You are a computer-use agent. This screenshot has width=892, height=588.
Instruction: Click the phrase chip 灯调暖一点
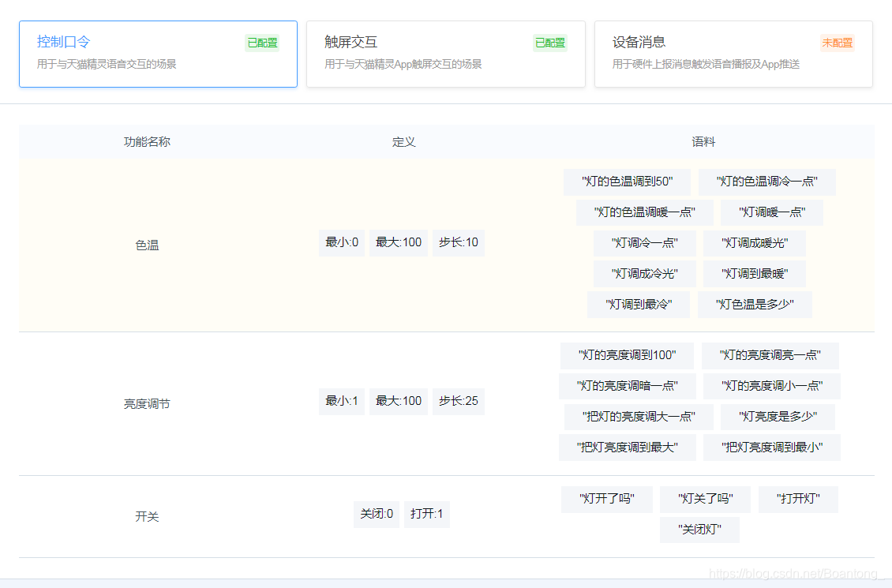point(772,212)
